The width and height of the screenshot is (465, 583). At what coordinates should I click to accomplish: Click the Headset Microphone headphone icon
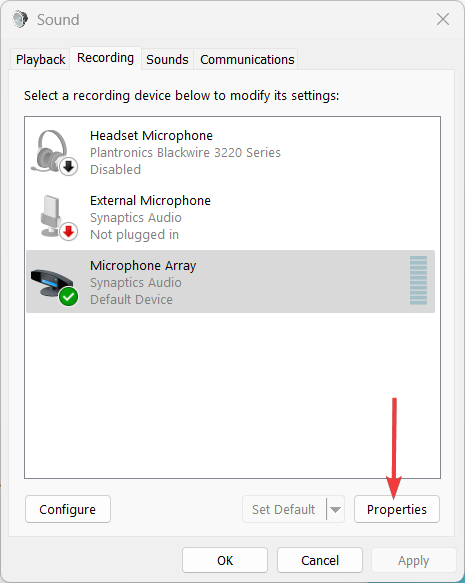pos(54,152)
